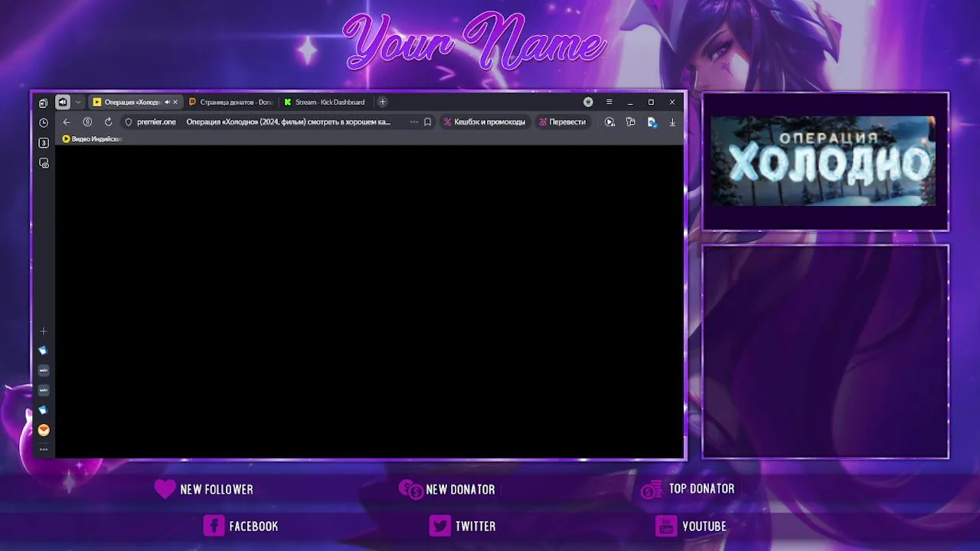This screenshot has width=980, height=551.
Task: Open the Downloads arrow icon
Action: click(672, 122)
